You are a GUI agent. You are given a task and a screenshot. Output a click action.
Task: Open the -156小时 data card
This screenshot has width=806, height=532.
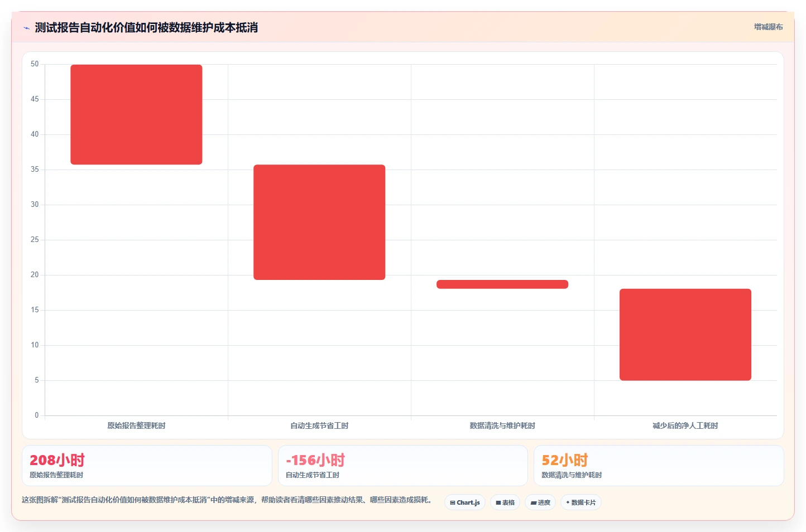pyautogui.click(x=403, y=466)
